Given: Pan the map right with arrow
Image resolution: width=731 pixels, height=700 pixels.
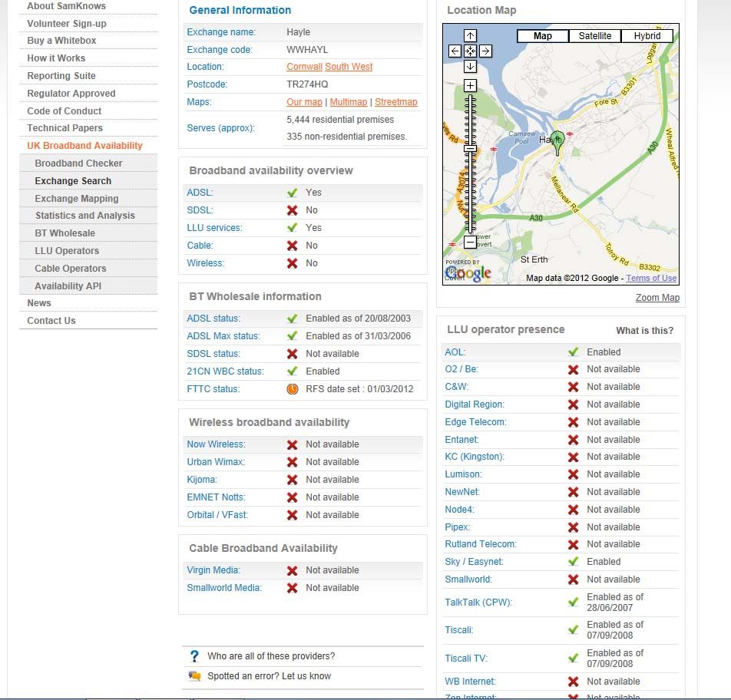Looking at the screenshot, I should pos(485,51).
